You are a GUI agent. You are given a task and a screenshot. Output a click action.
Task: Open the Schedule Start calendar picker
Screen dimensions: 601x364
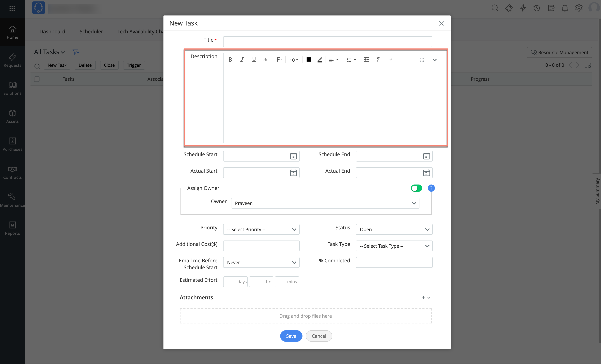coord(293,156)
